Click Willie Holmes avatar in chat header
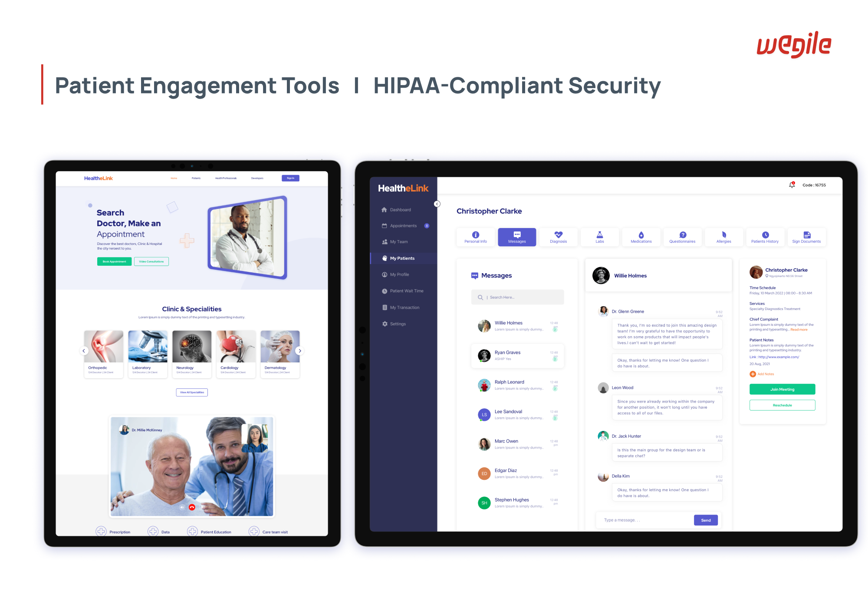 click(601, 276)
